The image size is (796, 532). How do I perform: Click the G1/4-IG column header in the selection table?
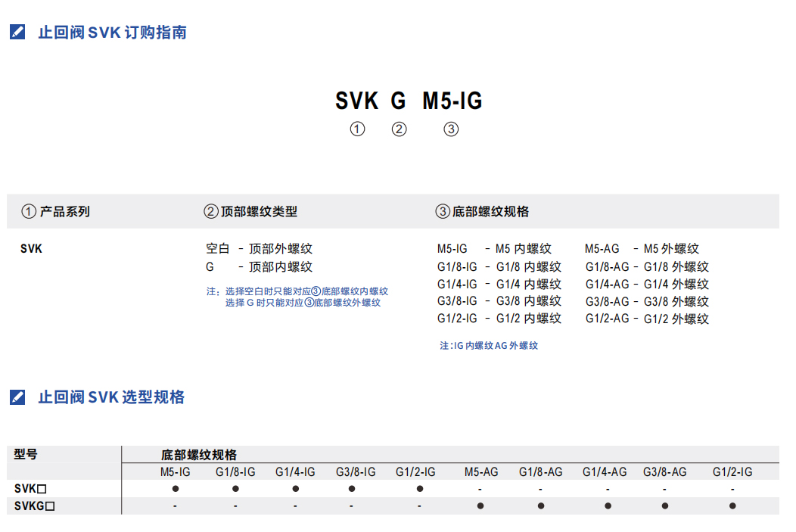click(295, 472)
